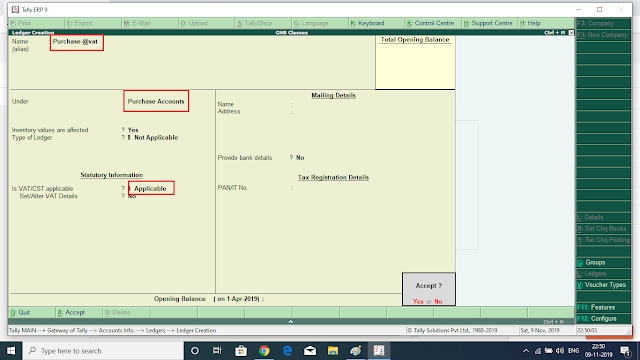This screenshot has width=640, height=360.
Task: Open V: Voucher Types from sidebar
Action: coord(603,285)
